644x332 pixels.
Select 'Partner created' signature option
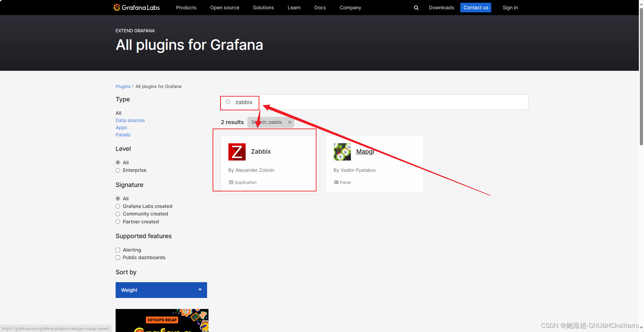point(118,222)
